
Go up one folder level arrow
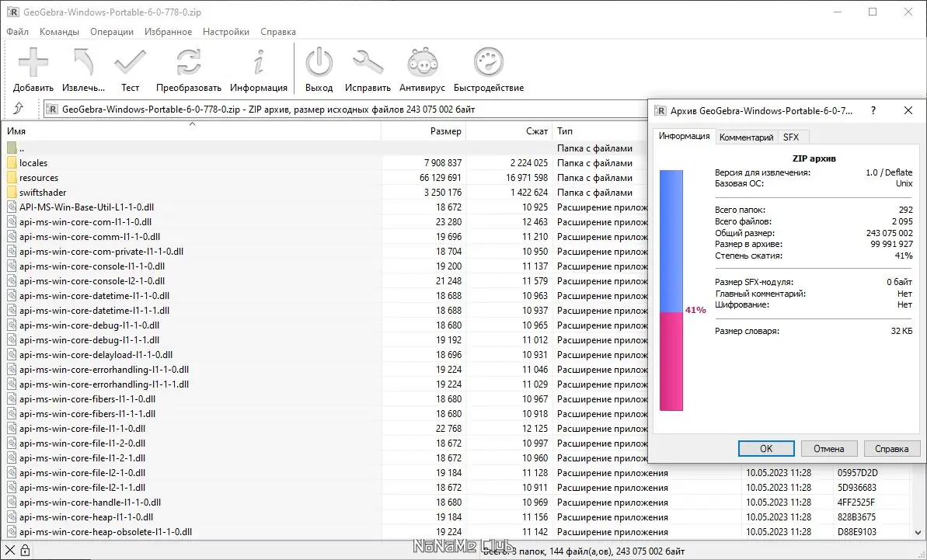tap(19, 109)
